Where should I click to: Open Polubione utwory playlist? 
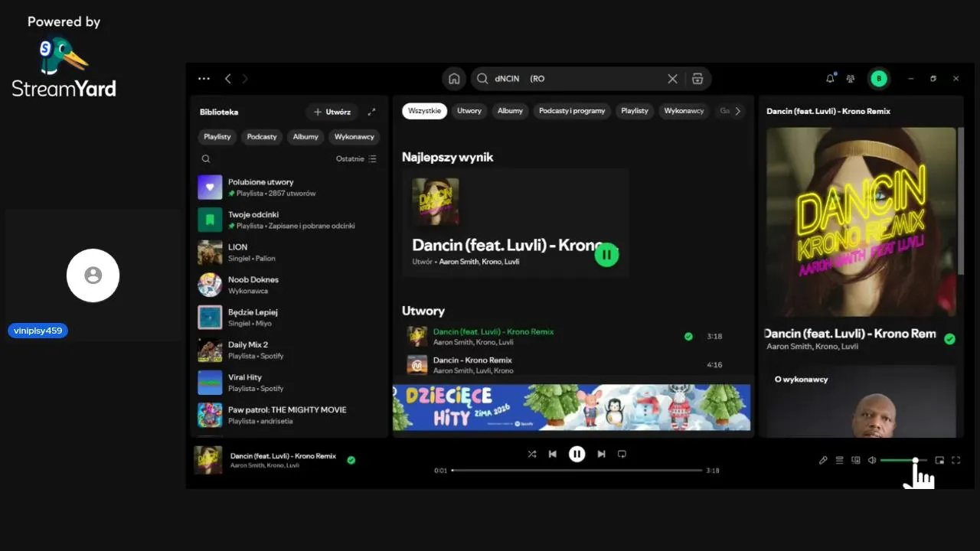[x=289, y=187]
